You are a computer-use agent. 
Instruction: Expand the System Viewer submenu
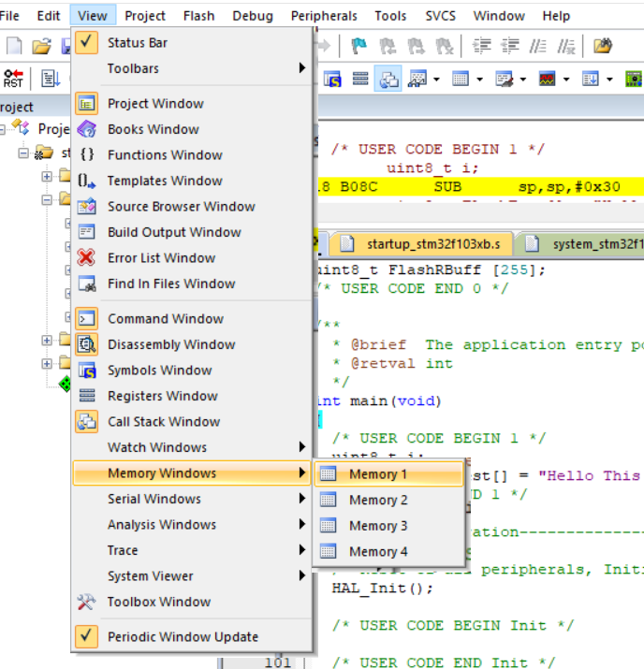pos(192,576)
